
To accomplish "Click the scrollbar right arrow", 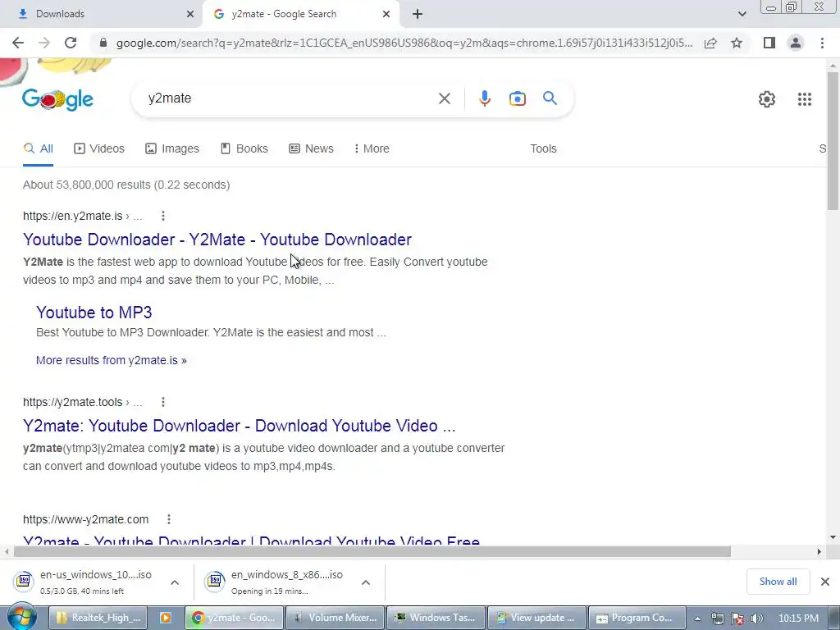I will [819, 552].
